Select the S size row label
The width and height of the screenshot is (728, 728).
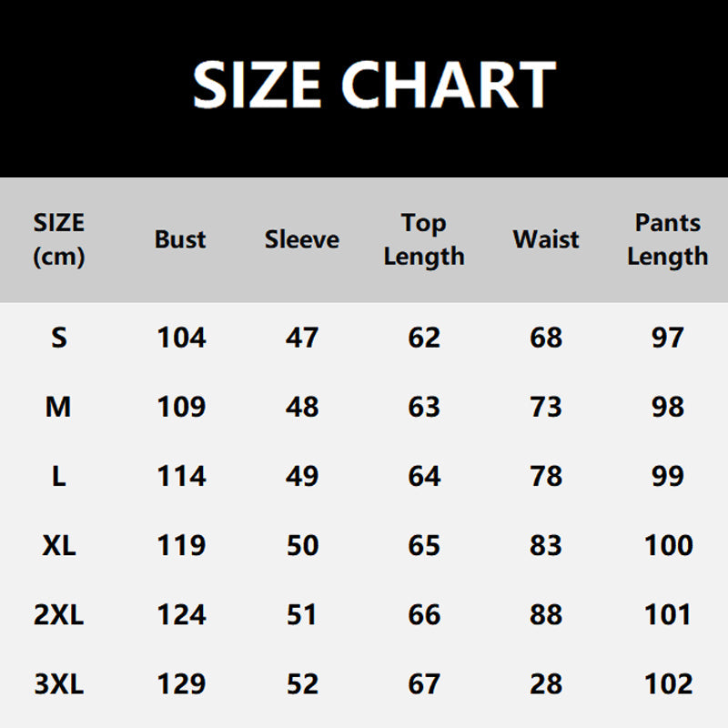(59, 338)
